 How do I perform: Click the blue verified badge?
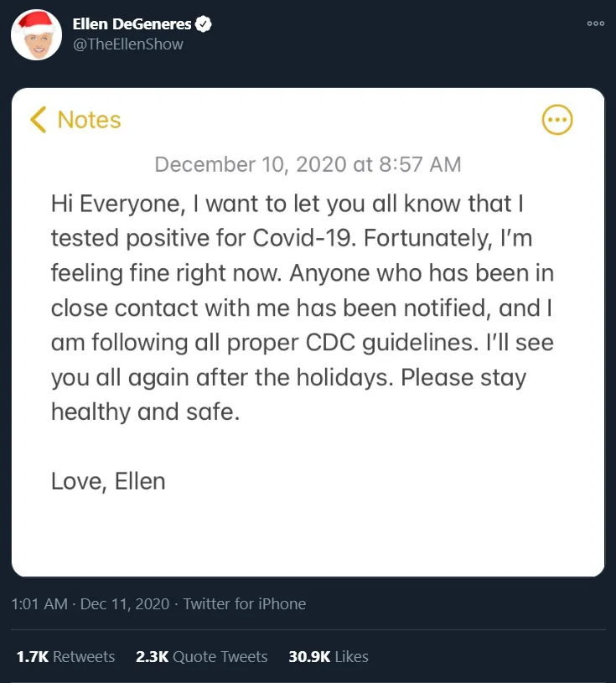coord(203,24)
